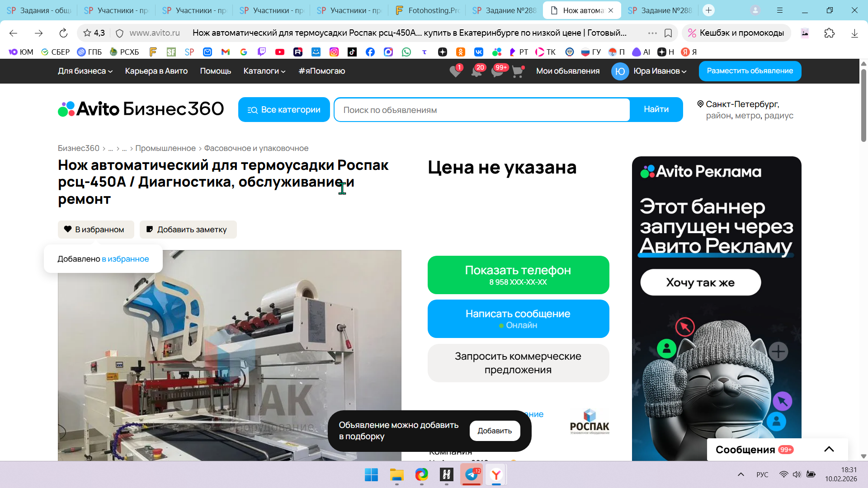Open the Помощь menu item
The height and width of the screenshot is (488, 868).
[x=216, y=71]
